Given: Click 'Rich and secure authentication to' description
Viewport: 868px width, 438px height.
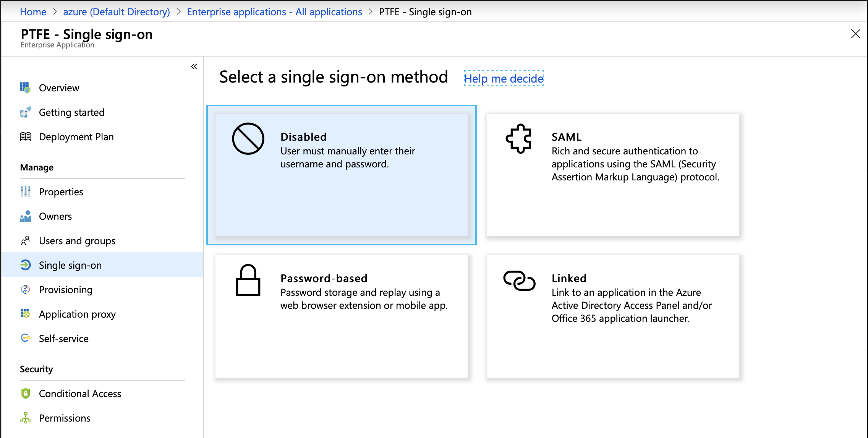Looking at the screenshot, I should tap(625, 151).
